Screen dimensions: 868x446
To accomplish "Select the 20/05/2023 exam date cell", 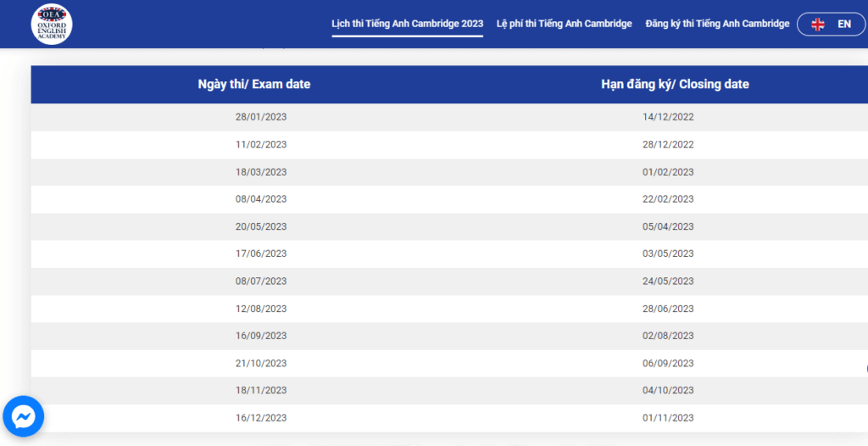I will coord(261,226).
